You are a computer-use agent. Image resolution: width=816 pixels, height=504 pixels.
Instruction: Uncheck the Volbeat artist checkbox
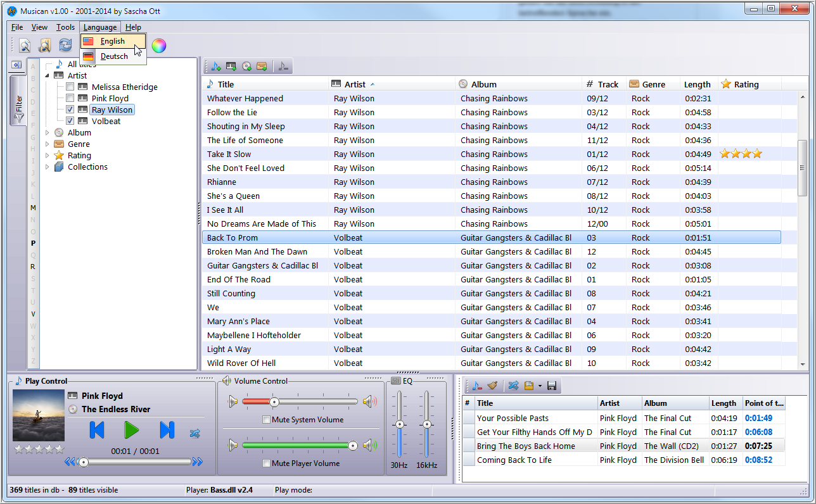70,121
